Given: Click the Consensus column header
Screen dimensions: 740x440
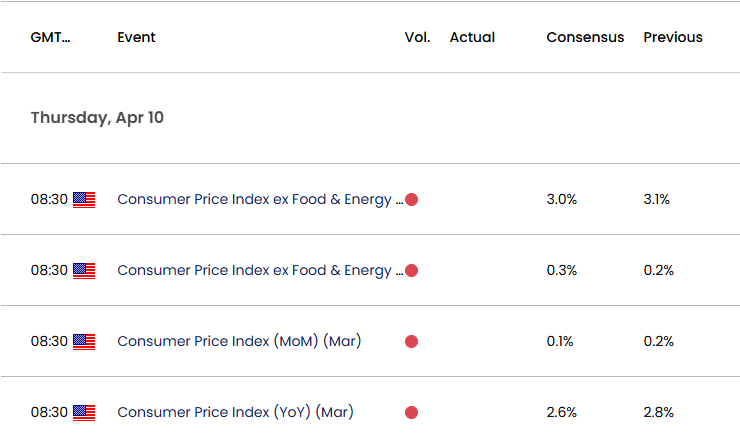Looking at the screenshot, I should pyautogui.click(x=585, y=37).
